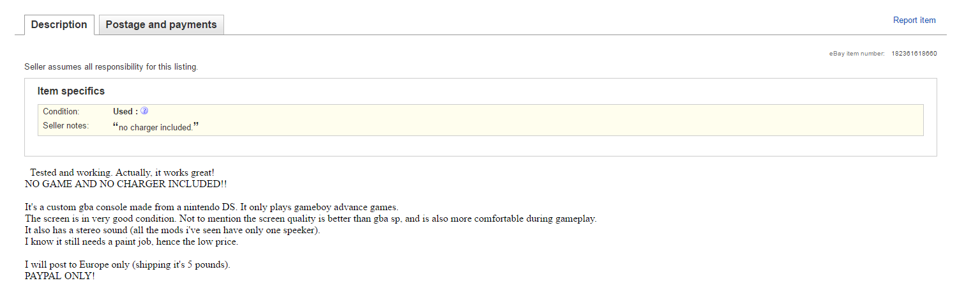This screenshot has height=306, width=980.
Task: Click the Seller notes label
Action: click(66, 126)
